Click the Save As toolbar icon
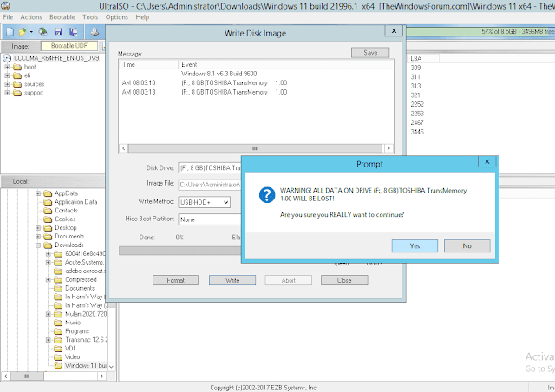This screenshot has height=392, width=555. click(74, 32)
